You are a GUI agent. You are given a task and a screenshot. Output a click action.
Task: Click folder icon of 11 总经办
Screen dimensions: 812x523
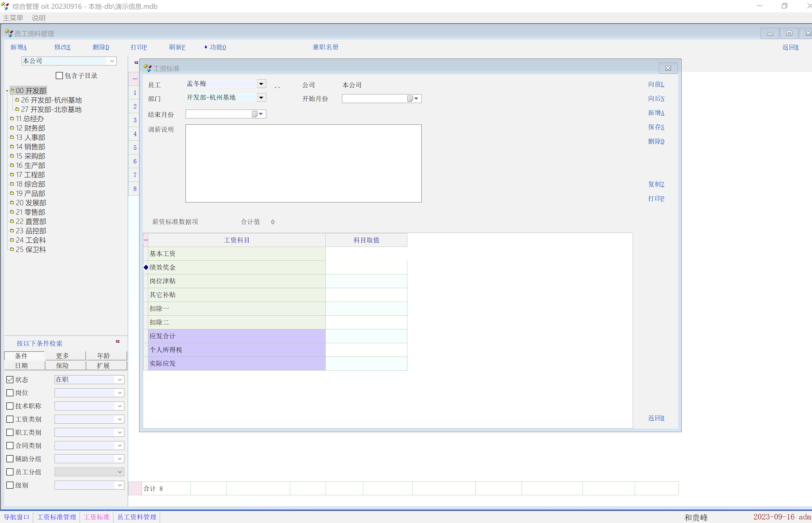(x=12, y=118)
